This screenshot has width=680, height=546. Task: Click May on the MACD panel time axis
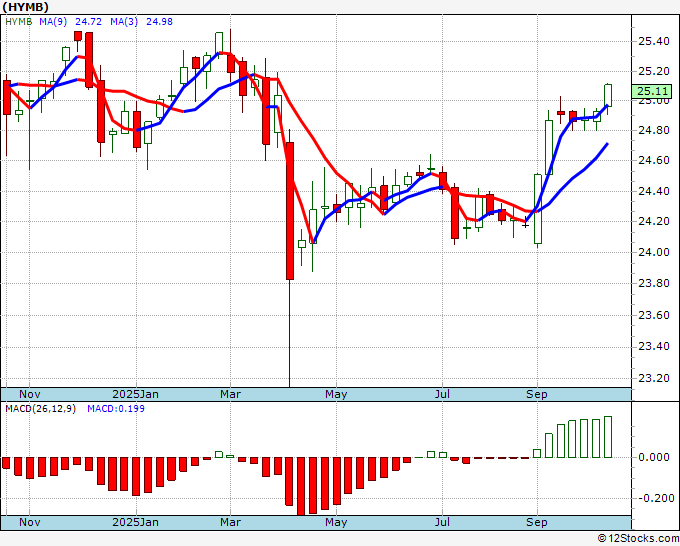[x=336, y=522]
